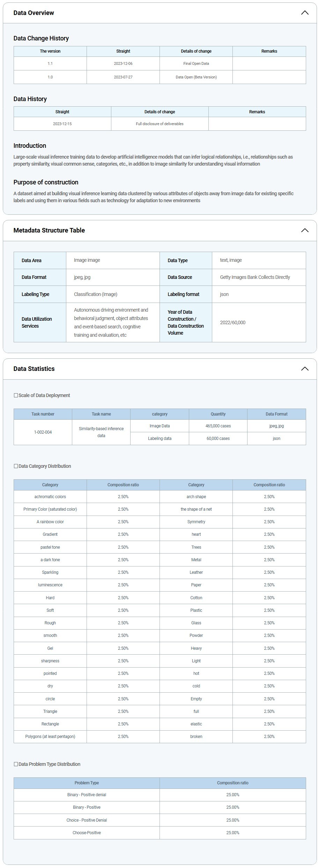Collapse the Data Overview section chevron
This screenshot has width=318, height=868.
pos(304,13)
